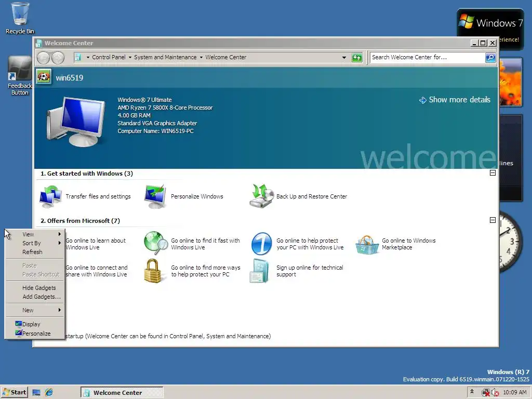
Task: Click Show more details link
Action: pos(455,100)
